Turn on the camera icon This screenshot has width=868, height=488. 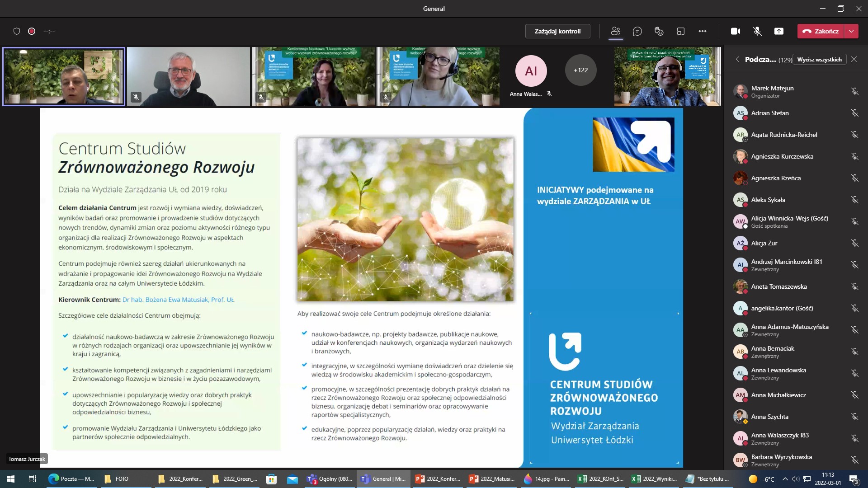pyautogui.click(x=736, y=31)
